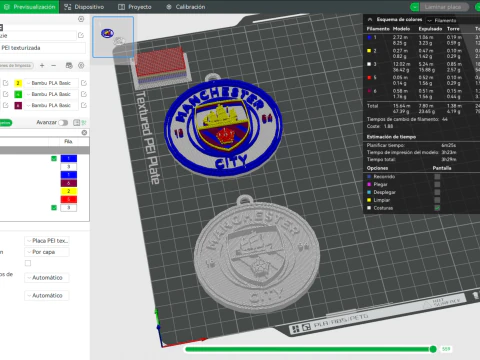Click the Modelo column header
This screenshot has width=480, height=360.
(401, 29)
